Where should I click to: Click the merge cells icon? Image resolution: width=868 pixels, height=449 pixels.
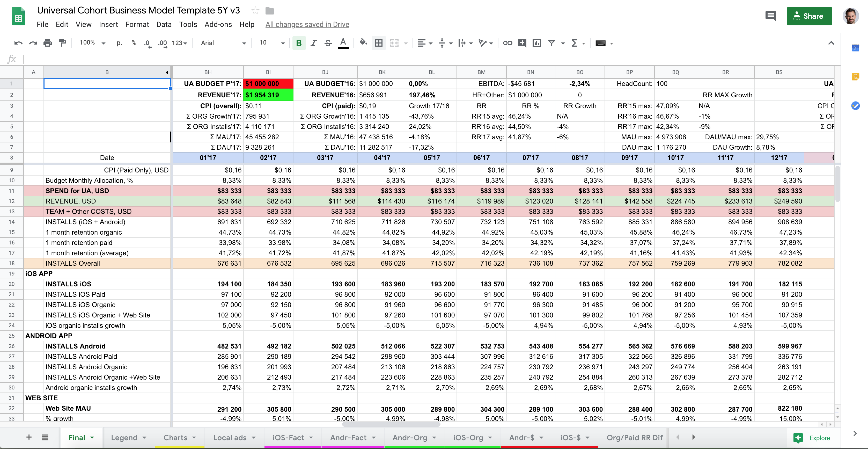tap(394, 43)
